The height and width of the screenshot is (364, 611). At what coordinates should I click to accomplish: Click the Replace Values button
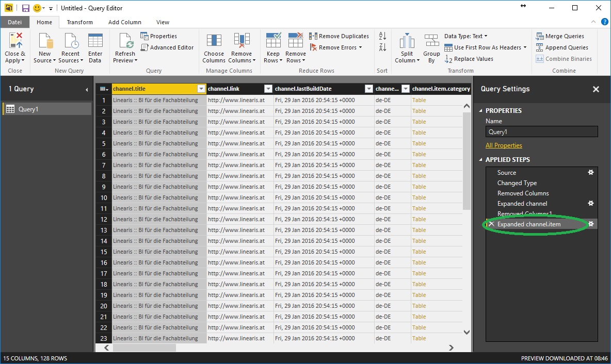469,59
